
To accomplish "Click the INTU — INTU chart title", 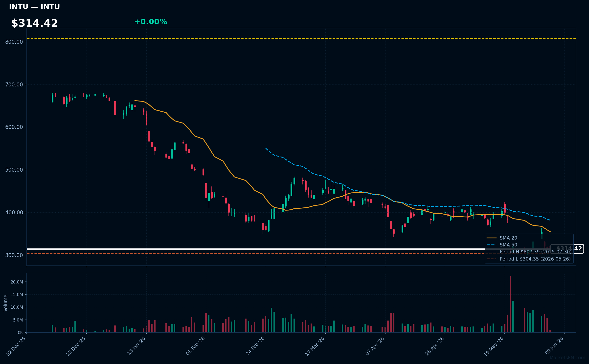I will [34, 7].
